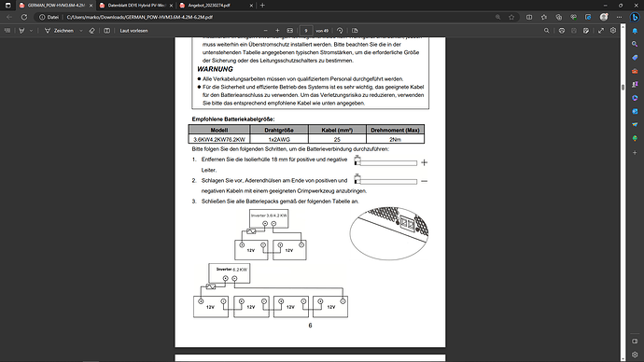Viewport: 644px width, 362px height.
Task: Click the Datei site info indicator
Action: [49, 17]
